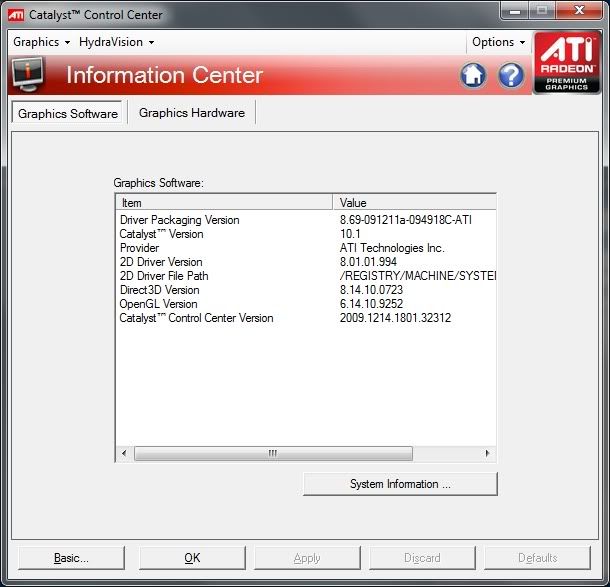Switch to the Graphics Hardware tab

(192, 112)
